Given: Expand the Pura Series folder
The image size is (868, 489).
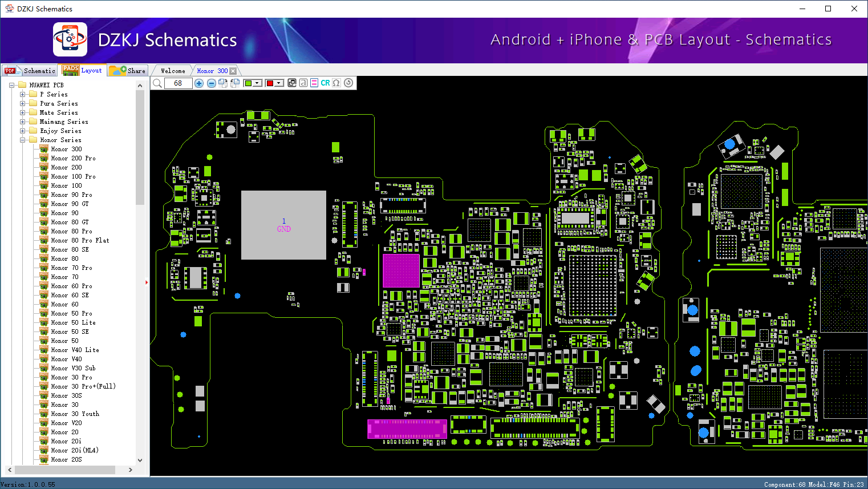Looking at the screenshot, I should coord(22,103).
